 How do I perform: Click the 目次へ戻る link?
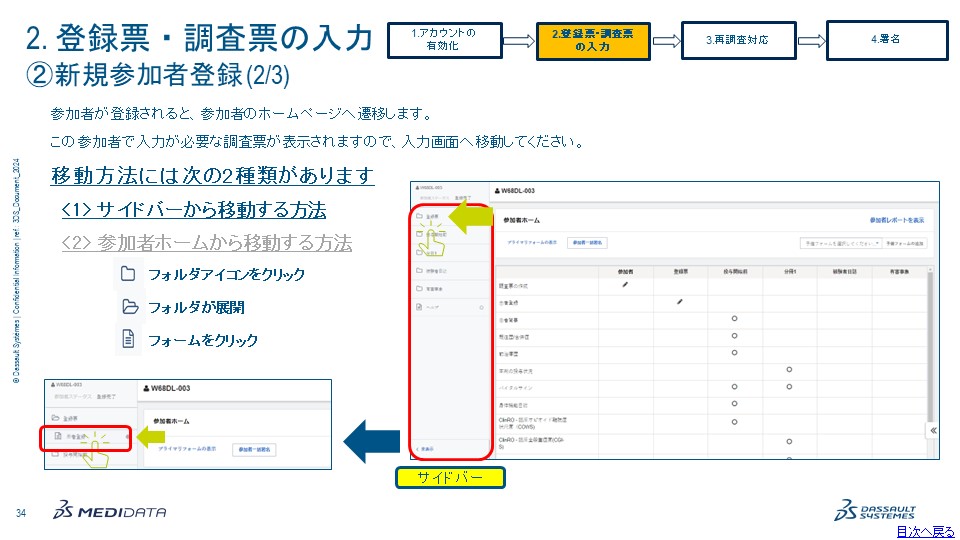coord(925,531)
